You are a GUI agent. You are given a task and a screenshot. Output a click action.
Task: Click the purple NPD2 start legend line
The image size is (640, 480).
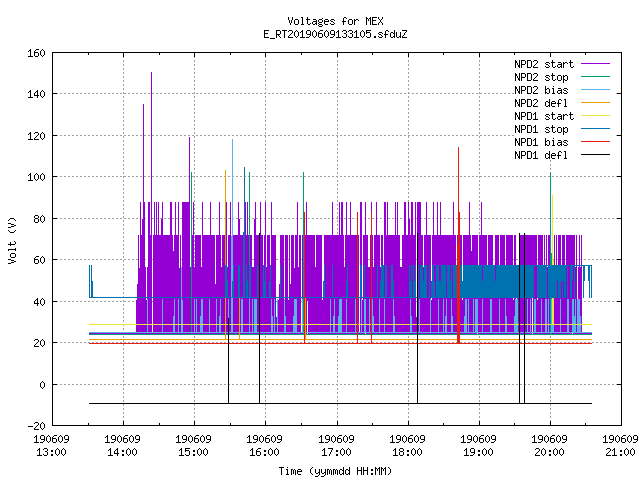click(x=595, y=64)
